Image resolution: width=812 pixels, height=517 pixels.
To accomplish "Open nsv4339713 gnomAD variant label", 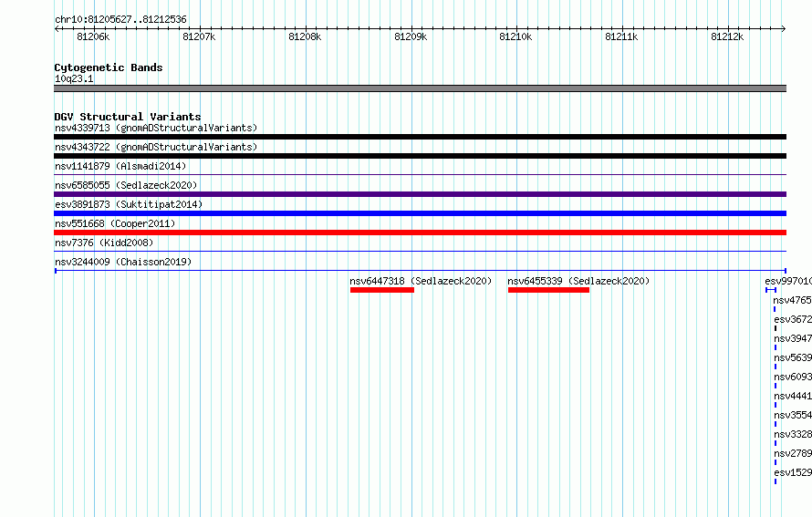I will 156,128.
